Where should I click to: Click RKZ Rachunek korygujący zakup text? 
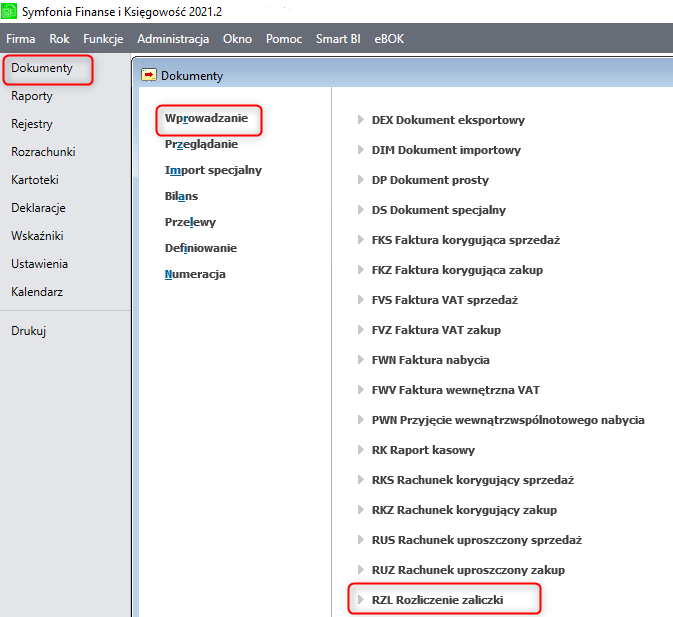(464, 510)
